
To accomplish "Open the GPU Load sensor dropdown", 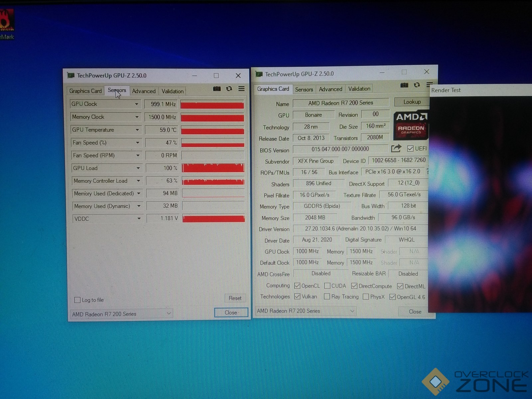I will (138, 168).
